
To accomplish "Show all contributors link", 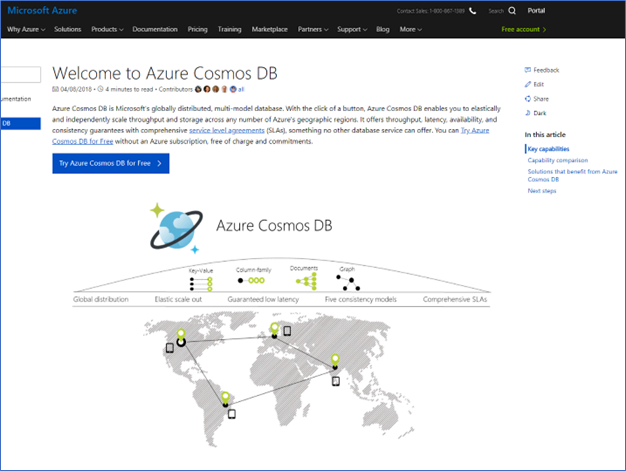I will point(241,89).
